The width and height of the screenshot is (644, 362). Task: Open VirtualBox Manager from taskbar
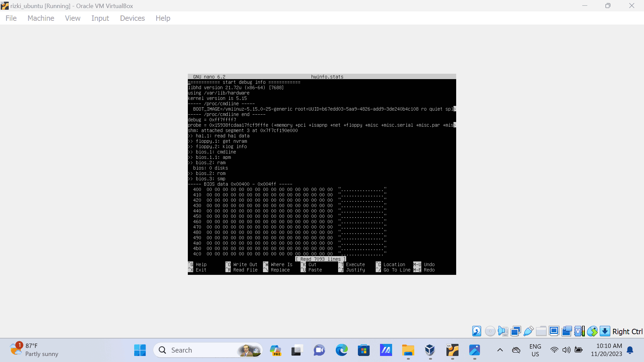pyautogui.click(x=430, y=350)
